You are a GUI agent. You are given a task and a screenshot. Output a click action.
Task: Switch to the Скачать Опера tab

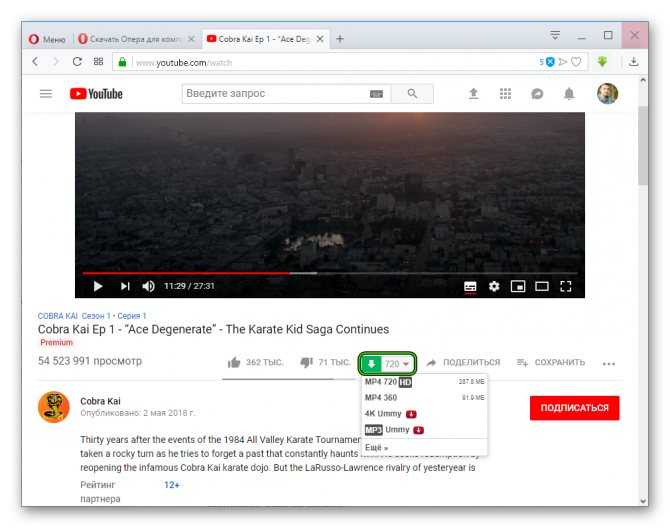134,39
